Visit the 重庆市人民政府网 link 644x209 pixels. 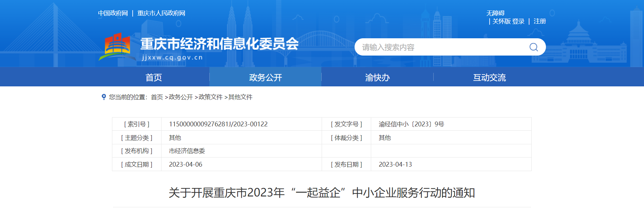click(161, 13)
